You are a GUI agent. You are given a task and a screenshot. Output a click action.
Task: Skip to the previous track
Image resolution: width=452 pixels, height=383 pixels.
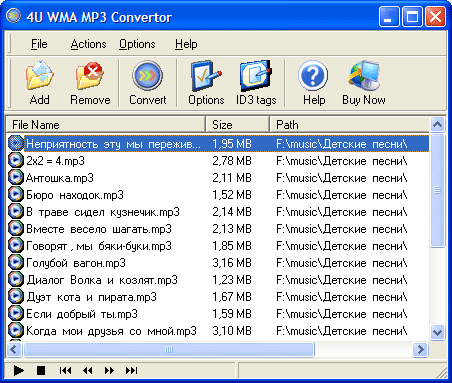coord(65,370)
